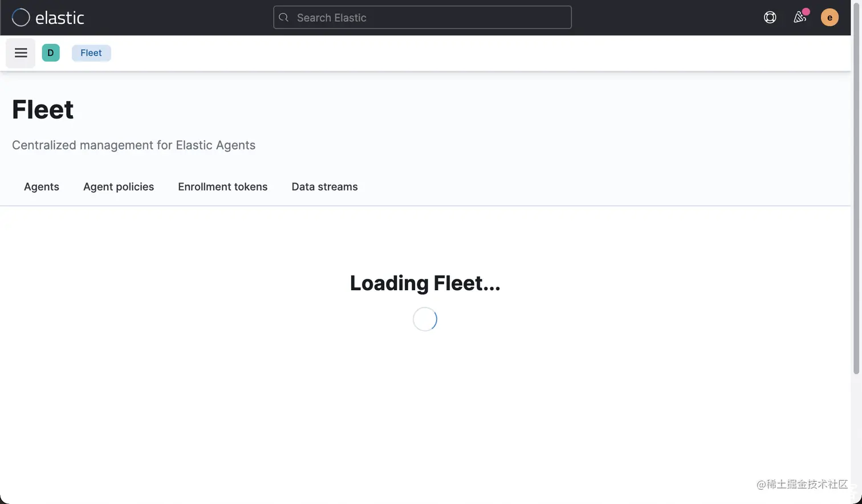
Task: Click the Fleet page heading
Action: [43, 109]
